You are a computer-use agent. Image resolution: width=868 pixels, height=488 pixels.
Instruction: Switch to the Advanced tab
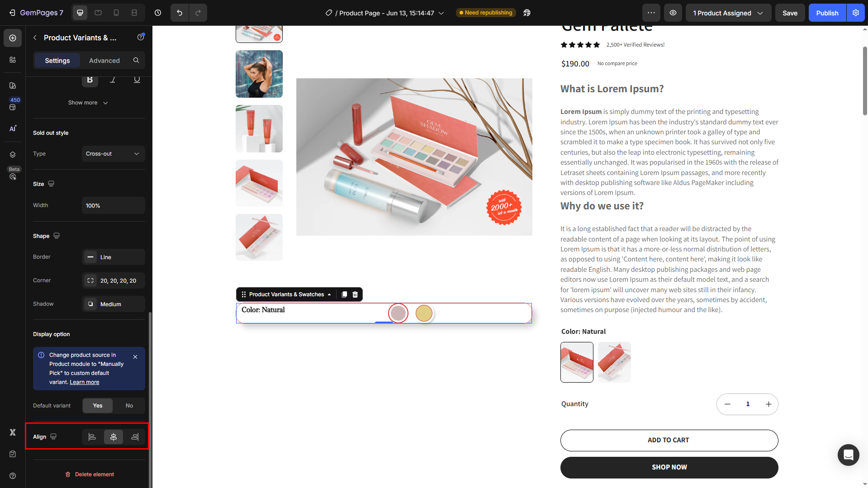(x=104, y=60)
